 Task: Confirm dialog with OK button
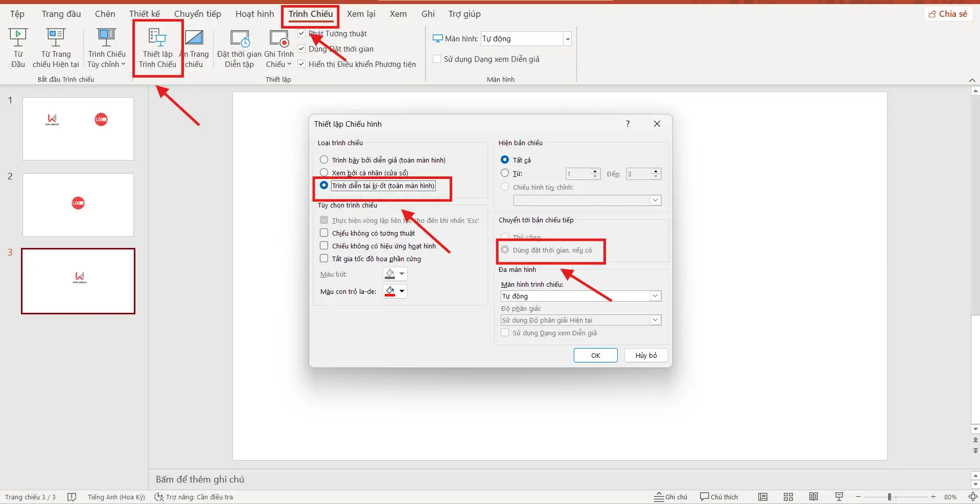(x=595, y=355)
